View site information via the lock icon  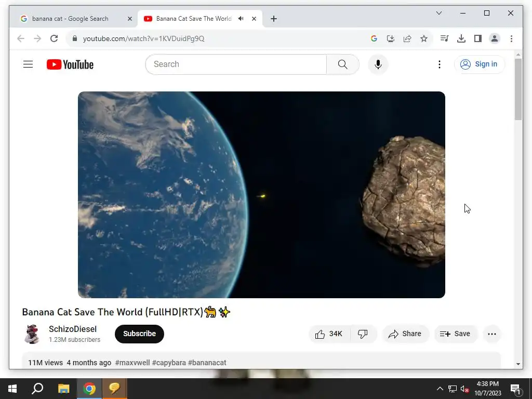tap(75, 38)
